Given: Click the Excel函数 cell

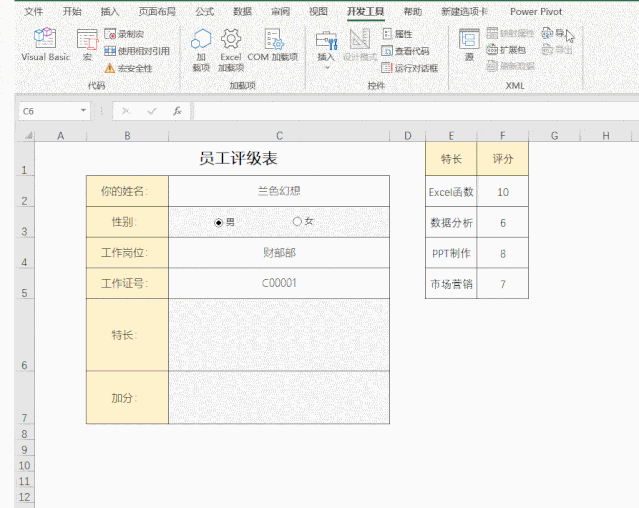Looking at the screenshot, I should pyautogui.click(x=451, y=192).
